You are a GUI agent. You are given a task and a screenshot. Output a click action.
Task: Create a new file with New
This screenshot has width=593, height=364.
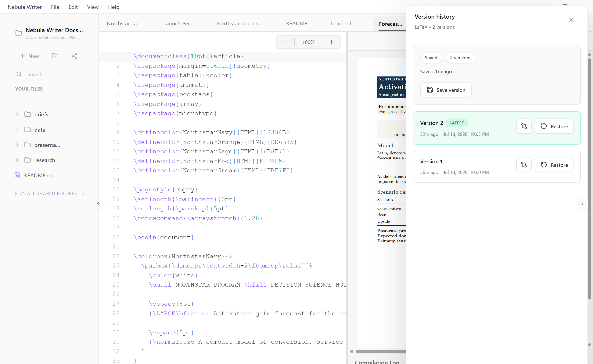[29, 56]
